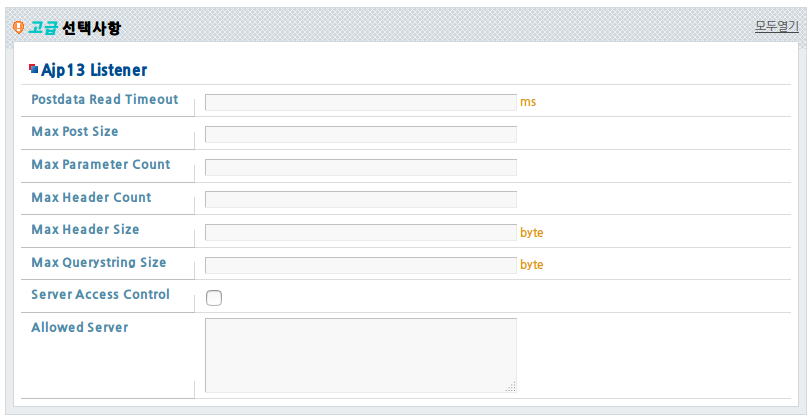Click into Max Parameter Count field
The width and height of the screenshot is (812, 420).
361,167
